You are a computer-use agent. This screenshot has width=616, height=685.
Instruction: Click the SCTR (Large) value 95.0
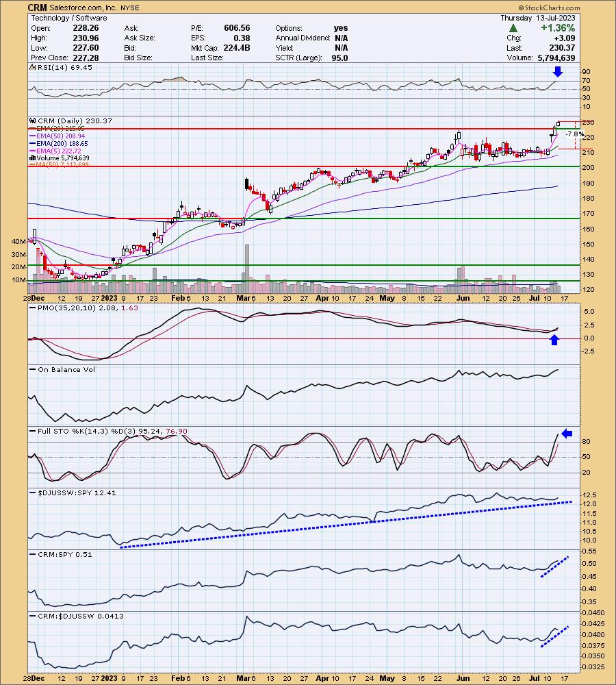tap(339, 58)
